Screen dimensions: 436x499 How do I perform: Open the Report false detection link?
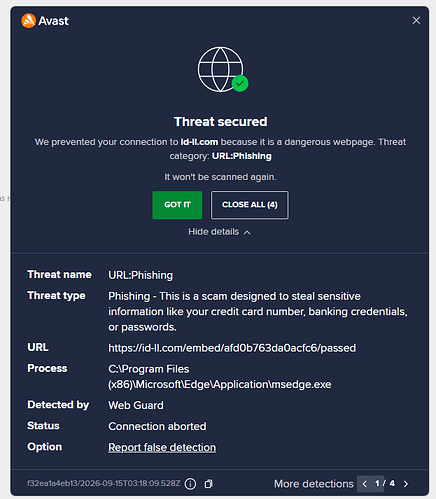click(162, 447)
